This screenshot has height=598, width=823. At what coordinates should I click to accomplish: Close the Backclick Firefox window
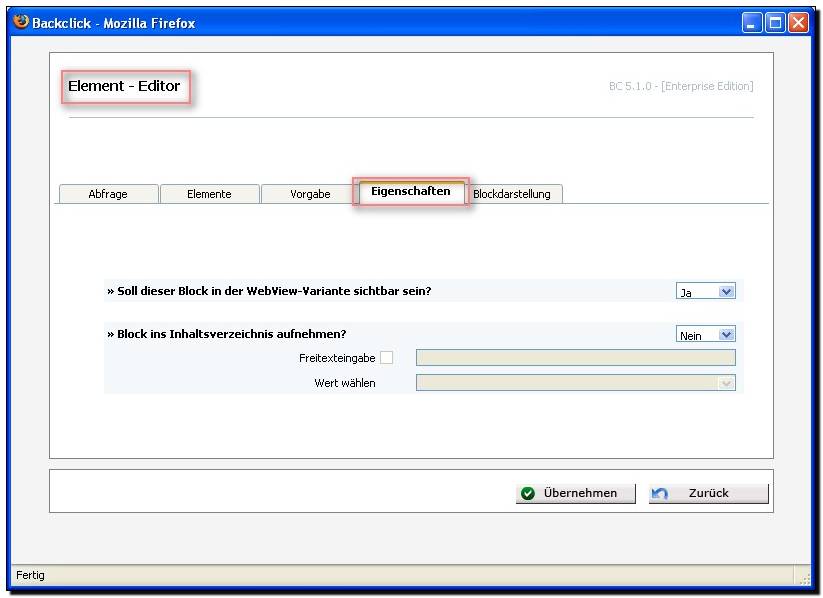(x=798, y=23)
